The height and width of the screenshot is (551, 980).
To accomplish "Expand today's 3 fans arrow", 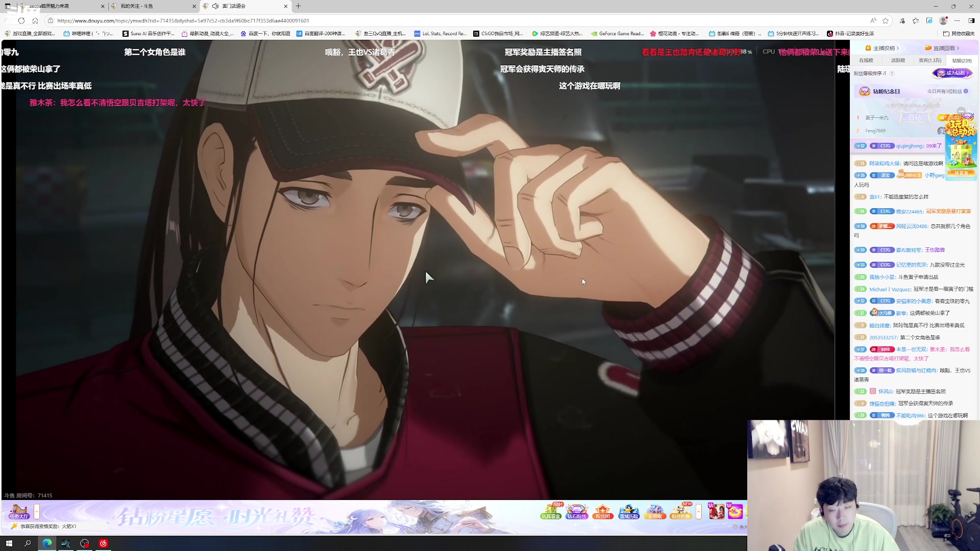I will click(966, 91).
